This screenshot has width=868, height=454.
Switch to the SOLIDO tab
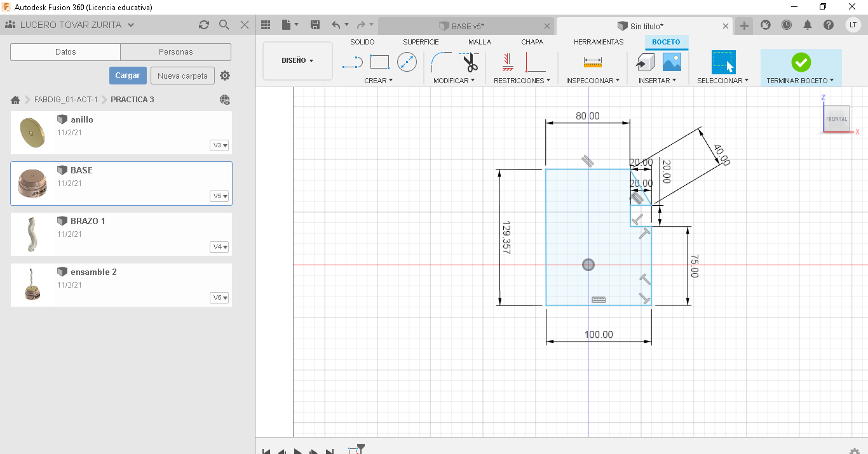click(x=362, y=42)
